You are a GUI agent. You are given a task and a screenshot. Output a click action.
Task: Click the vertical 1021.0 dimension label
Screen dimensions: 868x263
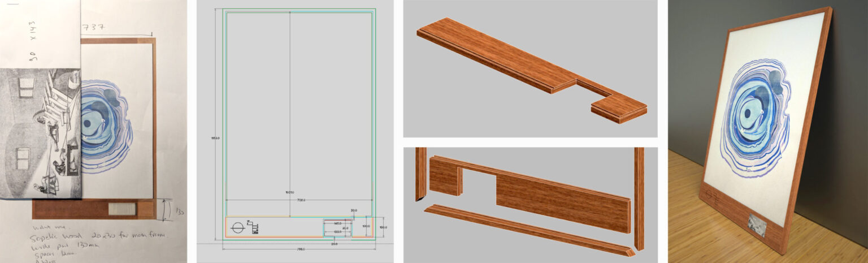[290, 192]
